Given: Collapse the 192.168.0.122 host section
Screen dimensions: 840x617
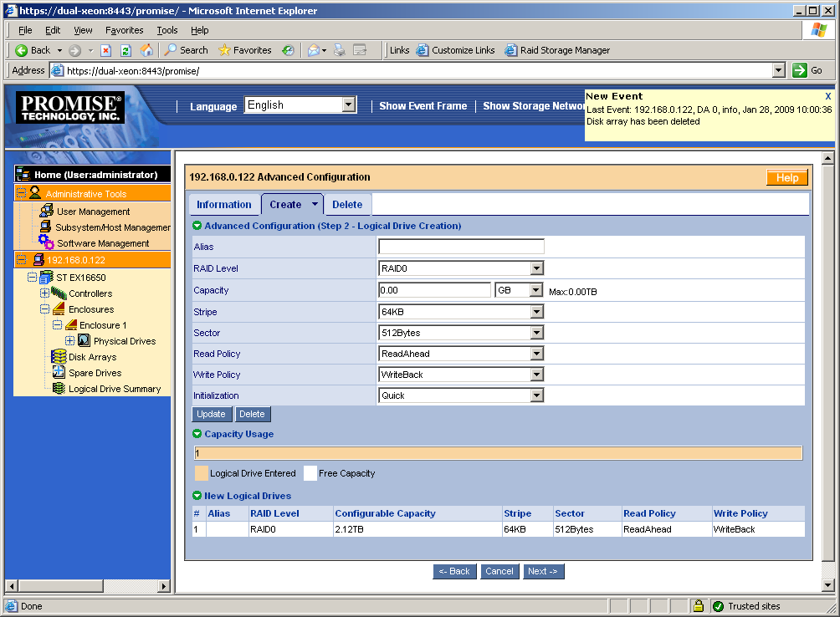Looking at the screenshot, I should (22, 260).
